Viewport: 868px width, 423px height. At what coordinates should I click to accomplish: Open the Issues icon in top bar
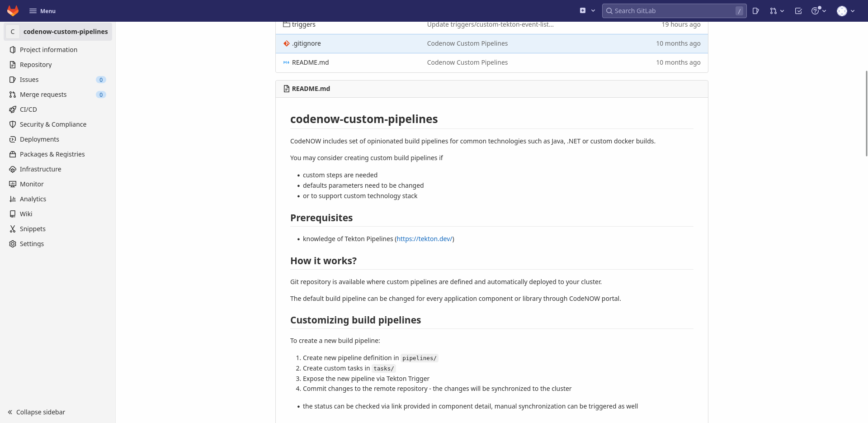coord(755,11)
